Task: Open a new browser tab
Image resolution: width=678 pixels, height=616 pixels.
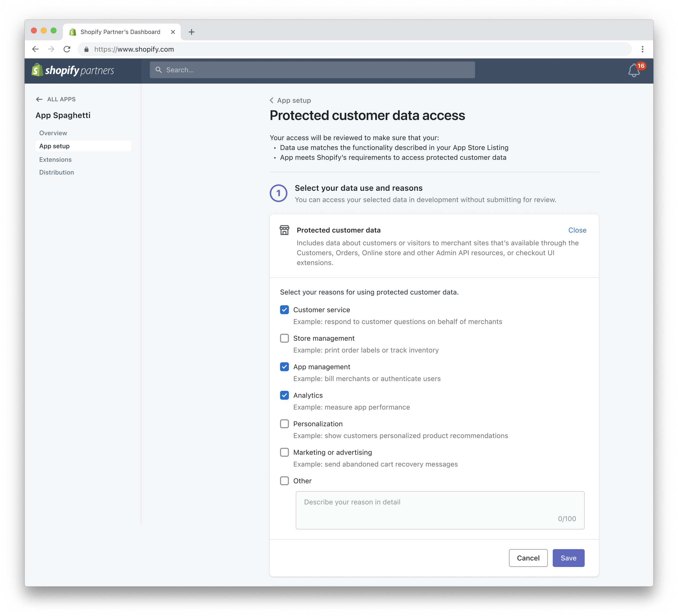Action: (191, 32)
